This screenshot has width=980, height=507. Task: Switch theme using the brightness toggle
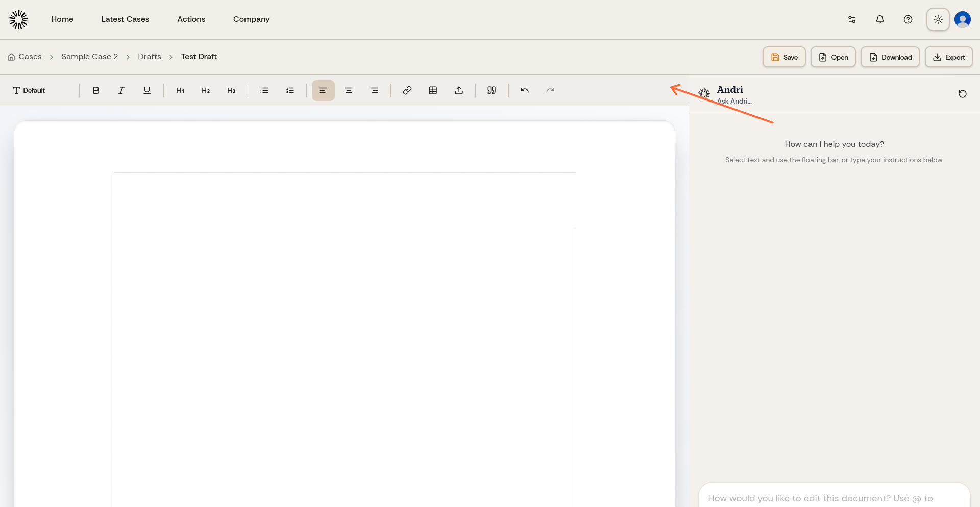pyautogui.click(x=938, y=19)
